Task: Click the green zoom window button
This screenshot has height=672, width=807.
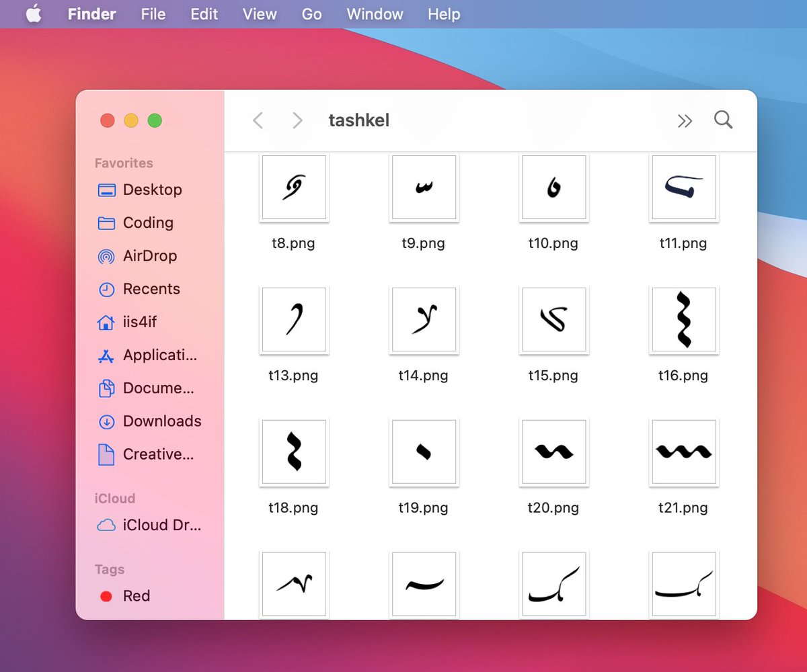Action: (155, 121)
